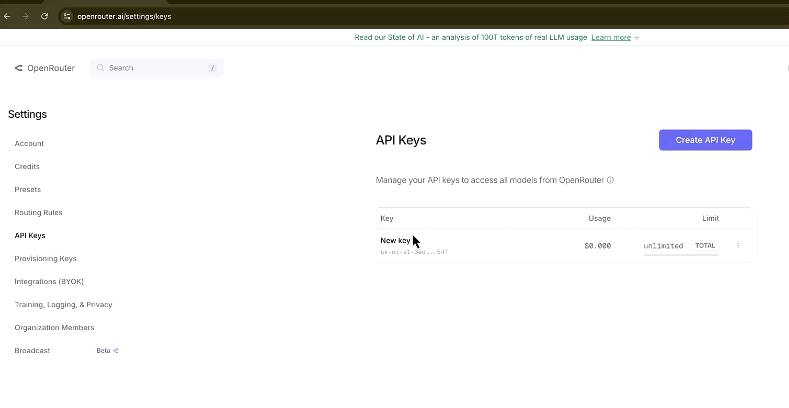Go to Presets in settings sidebar
This screenshot has height=408, width=789.
pos(28,190)
